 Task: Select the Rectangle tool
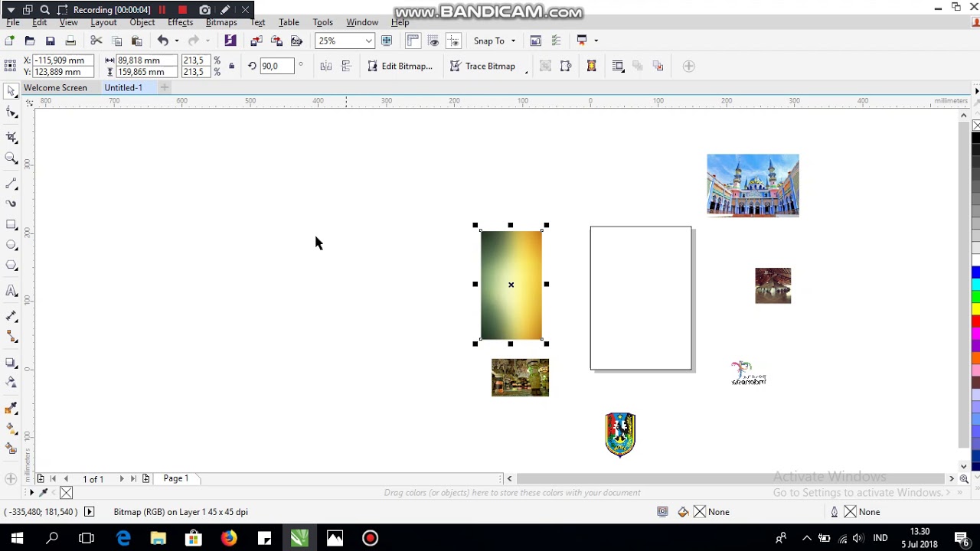[11, 225]
